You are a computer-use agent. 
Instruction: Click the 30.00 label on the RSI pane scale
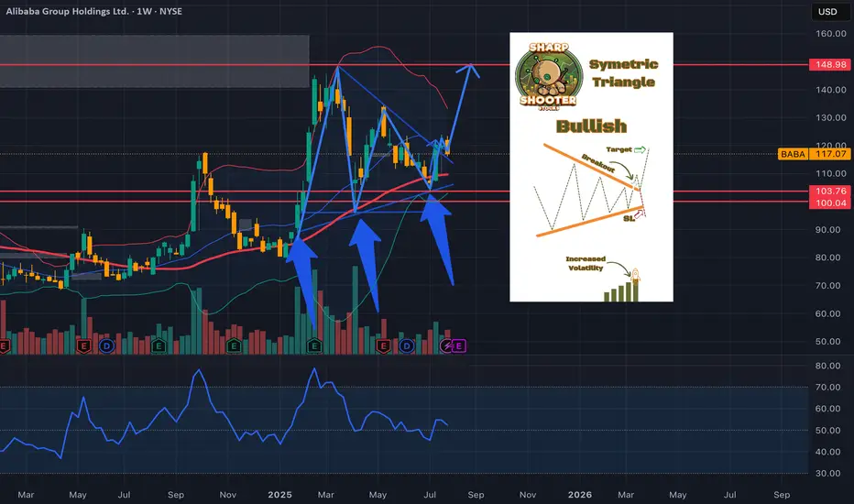827,474
